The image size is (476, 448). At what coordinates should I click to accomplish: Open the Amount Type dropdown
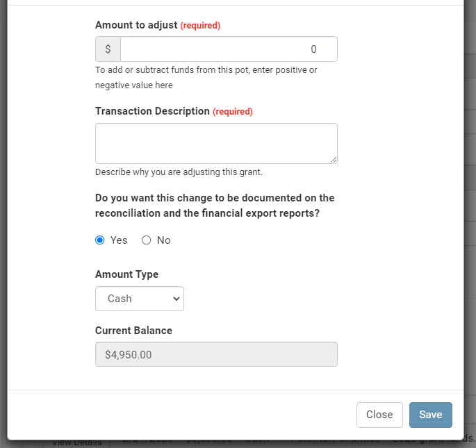point(139,299)
